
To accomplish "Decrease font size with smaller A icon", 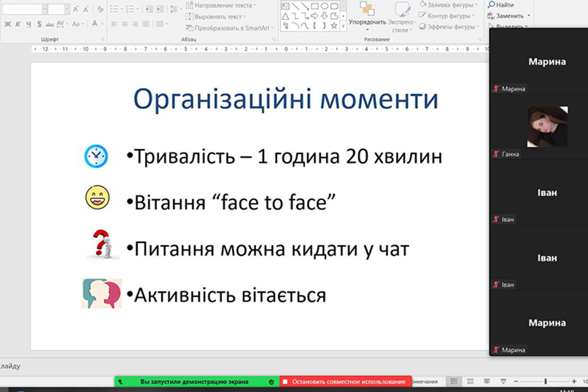I will [86, 9].
